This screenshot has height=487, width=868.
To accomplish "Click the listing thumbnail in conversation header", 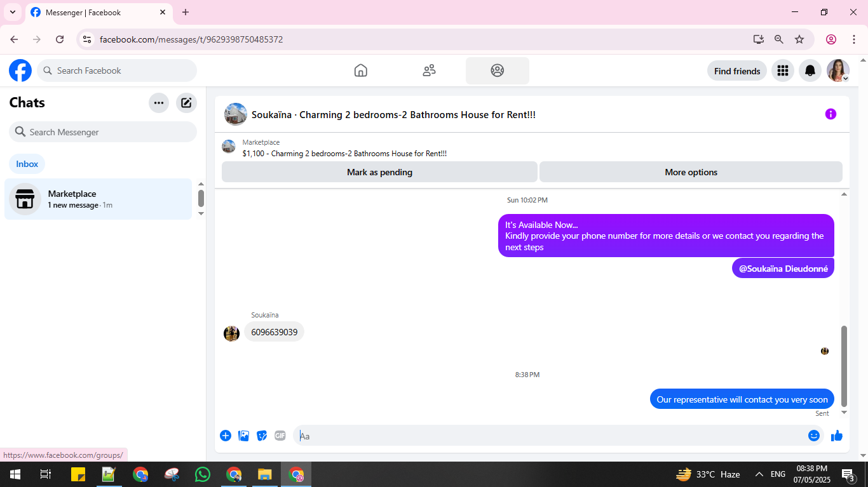I will (236, 114).
